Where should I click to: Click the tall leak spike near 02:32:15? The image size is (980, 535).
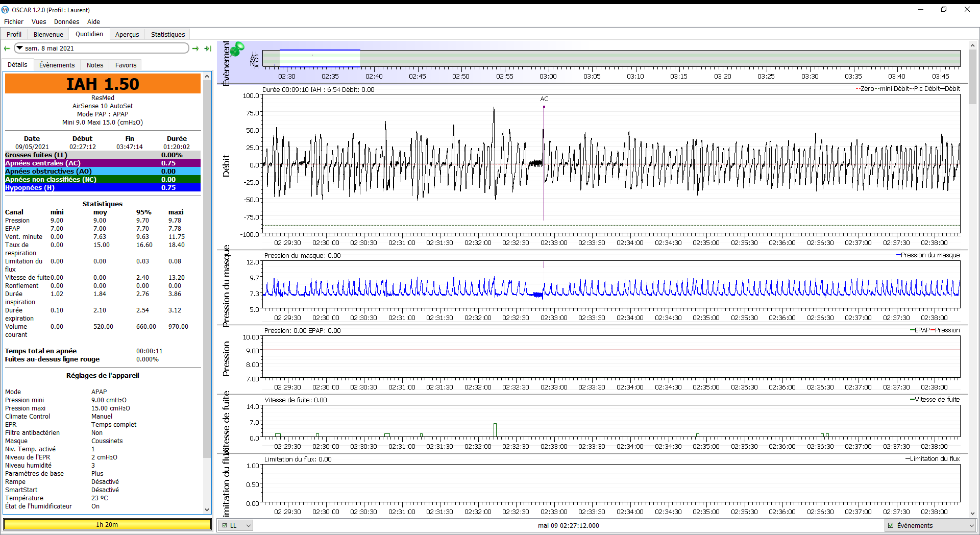click(495, 430)
